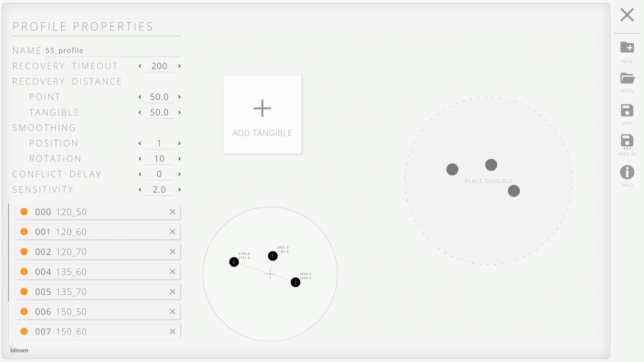Increase SENSITIVITY value with right arrow
The image size is (644, 362).
[x=179, y=189]
